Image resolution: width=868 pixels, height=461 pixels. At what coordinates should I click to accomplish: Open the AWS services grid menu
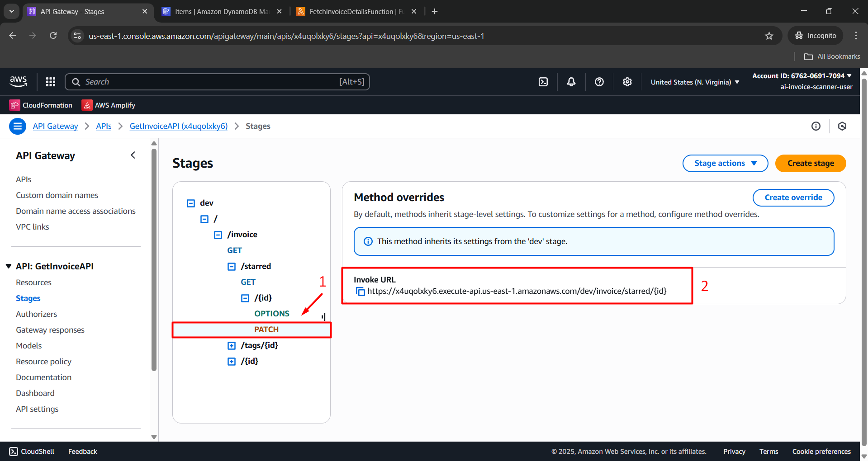point(51,82)
